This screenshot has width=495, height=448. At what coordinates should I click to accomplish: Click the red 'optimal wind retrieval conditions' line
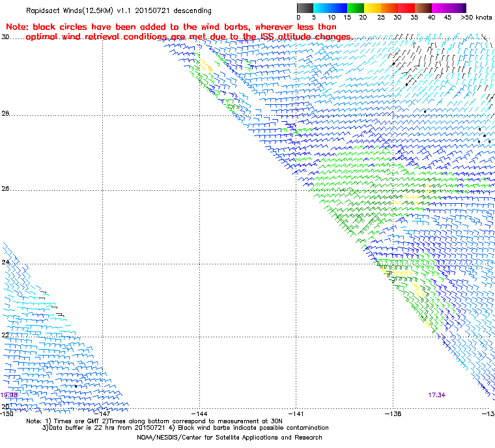coord(189,36)
